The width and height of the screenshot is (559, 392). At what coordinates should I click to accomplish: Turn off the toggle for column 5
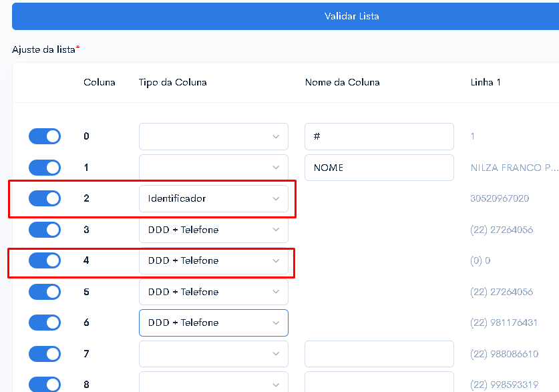(x=45, y=292)
